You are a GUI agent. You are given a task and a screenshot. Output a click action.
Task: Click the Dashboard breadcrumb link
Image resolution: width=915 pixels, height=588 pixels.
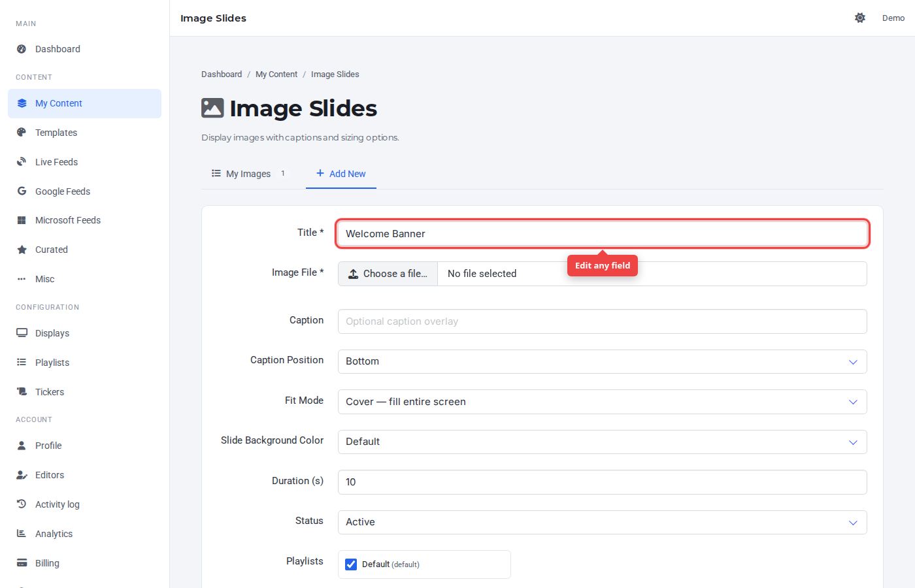click(x=222, y=74)
